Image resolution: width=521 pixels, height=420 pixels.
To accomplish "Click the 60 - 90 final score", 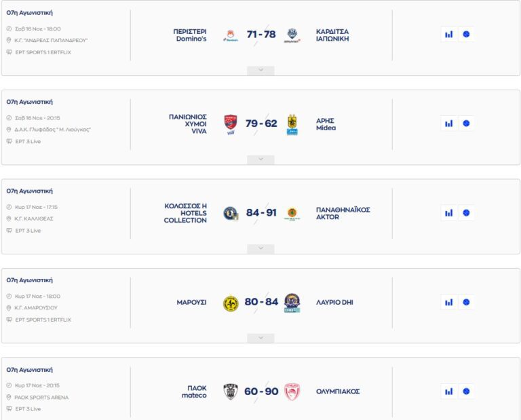I will pos(261,392).
